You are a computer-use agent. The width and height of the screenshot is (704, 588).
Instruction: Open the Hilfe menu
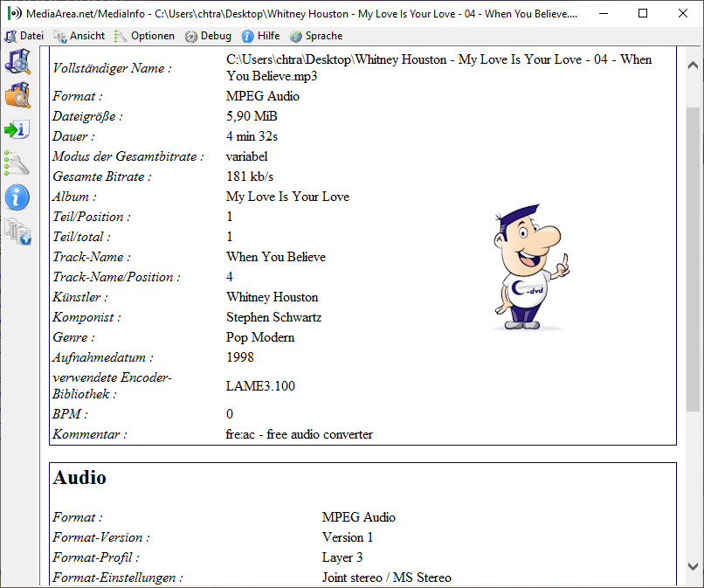coord(260,36)
